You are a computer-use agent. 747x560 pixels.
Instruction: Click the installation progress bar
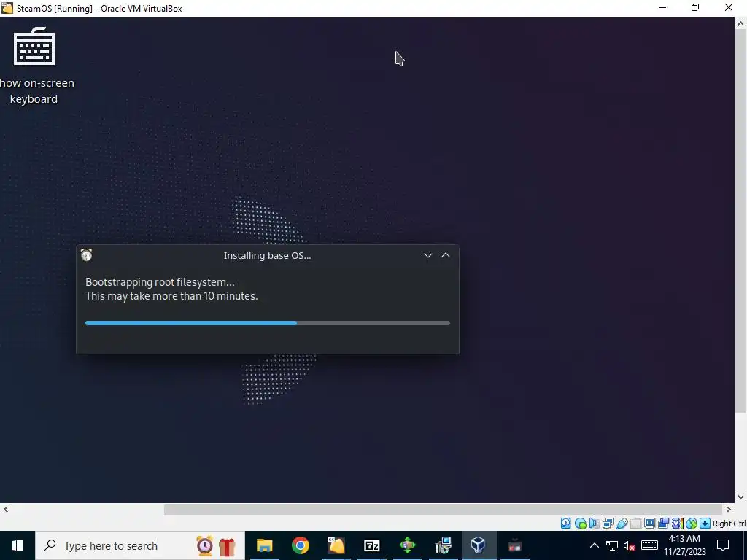click(267, 323)
